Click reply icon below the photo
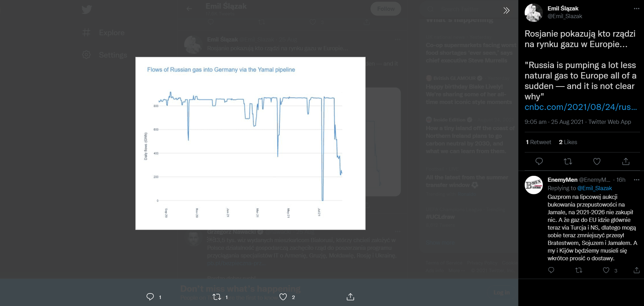 click(x=150, y=297)
